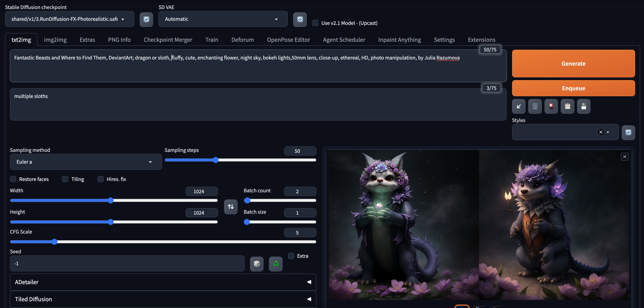Open the Sampling method dropdown

coord(86,162)
